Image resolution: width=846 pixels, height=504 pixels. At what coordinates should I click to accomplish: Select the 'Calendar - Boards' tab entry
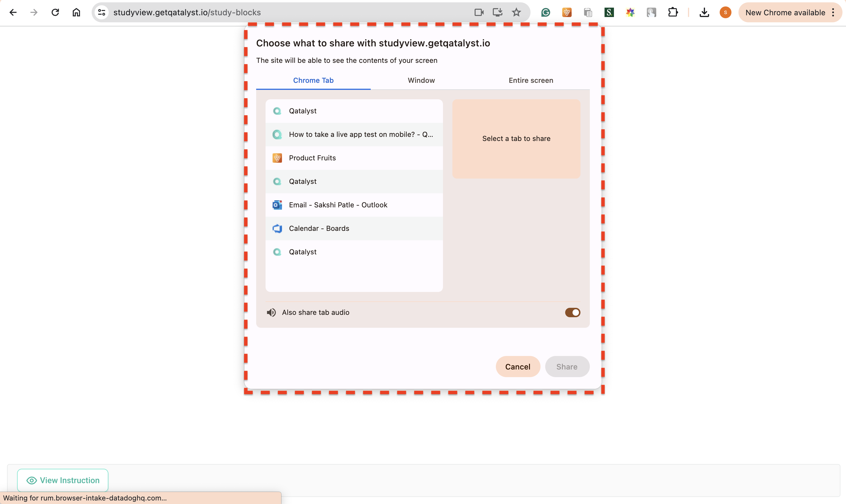click(354, 228)
